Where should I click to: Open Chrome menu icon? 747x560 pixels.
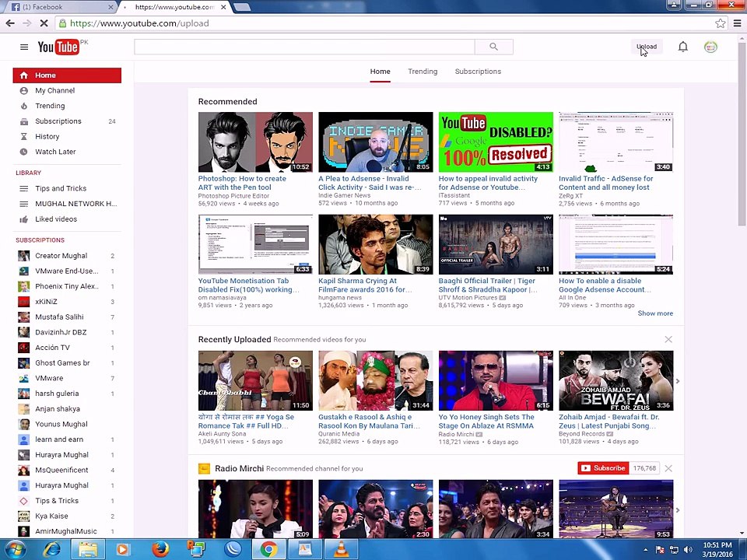[737, 23]
